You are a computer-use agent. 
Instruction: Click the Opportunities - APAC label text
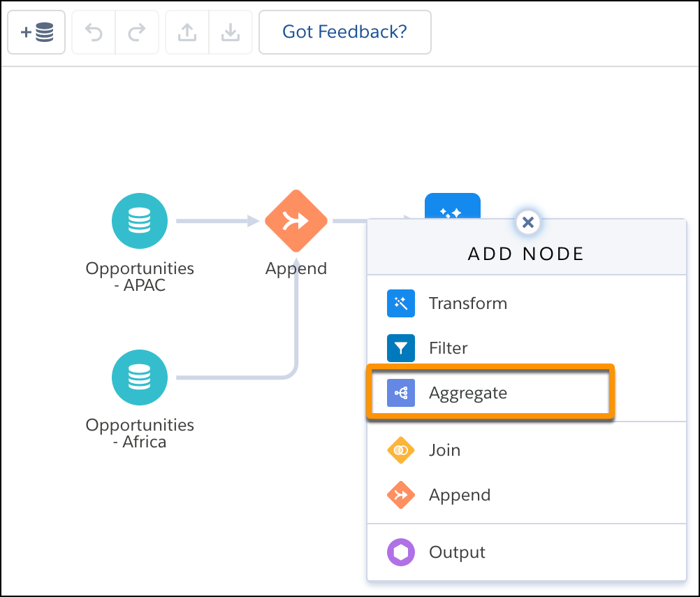pos(140,276)
